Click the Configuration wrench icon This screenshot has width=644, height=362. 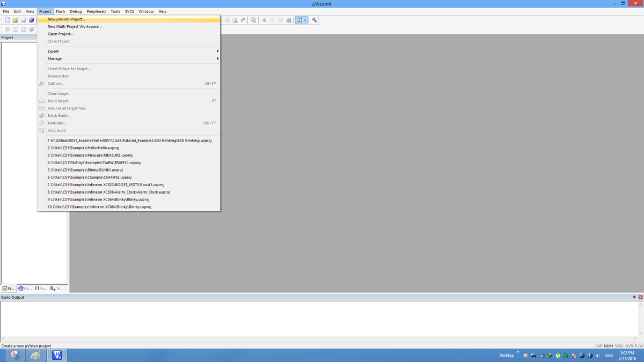(x=315, y=20)
